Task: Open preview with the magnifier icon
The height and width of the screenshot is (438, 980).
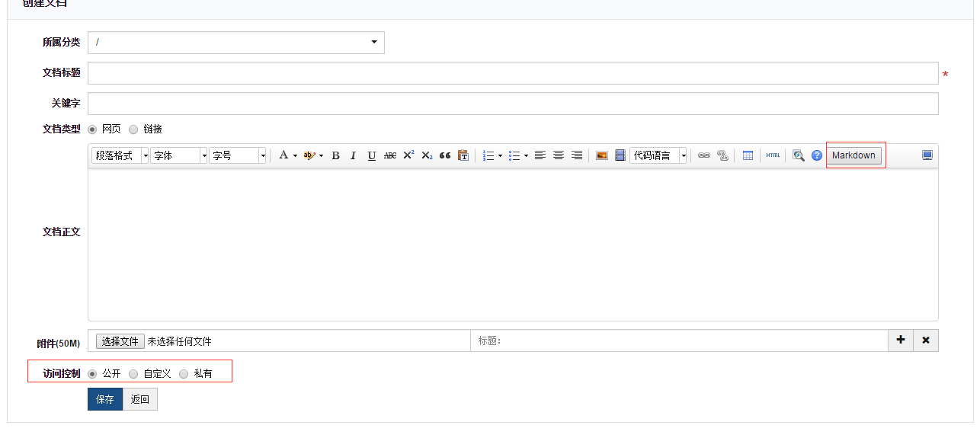Action: pyautogui.click(x=799, y=155)
